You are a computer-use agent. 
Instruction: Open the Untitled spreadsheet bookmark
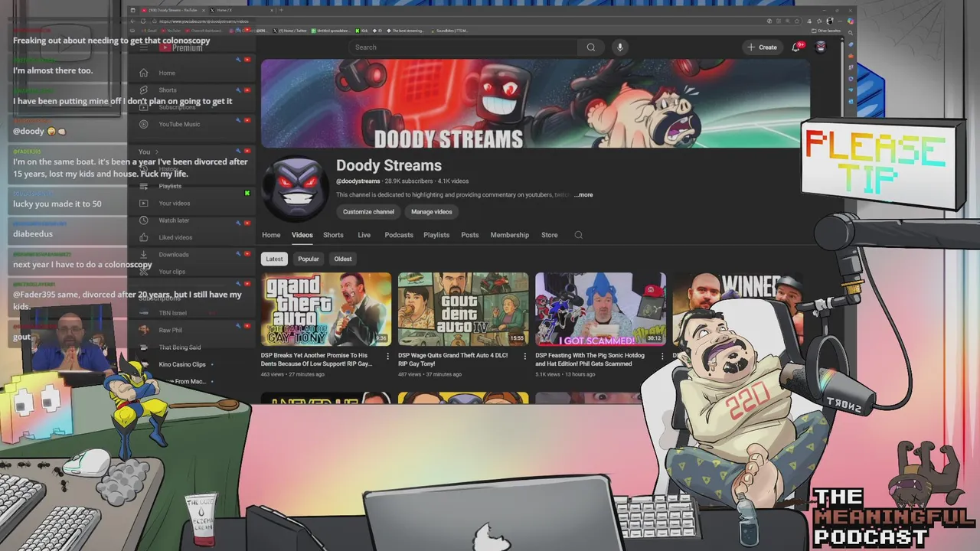coord(330,31)
